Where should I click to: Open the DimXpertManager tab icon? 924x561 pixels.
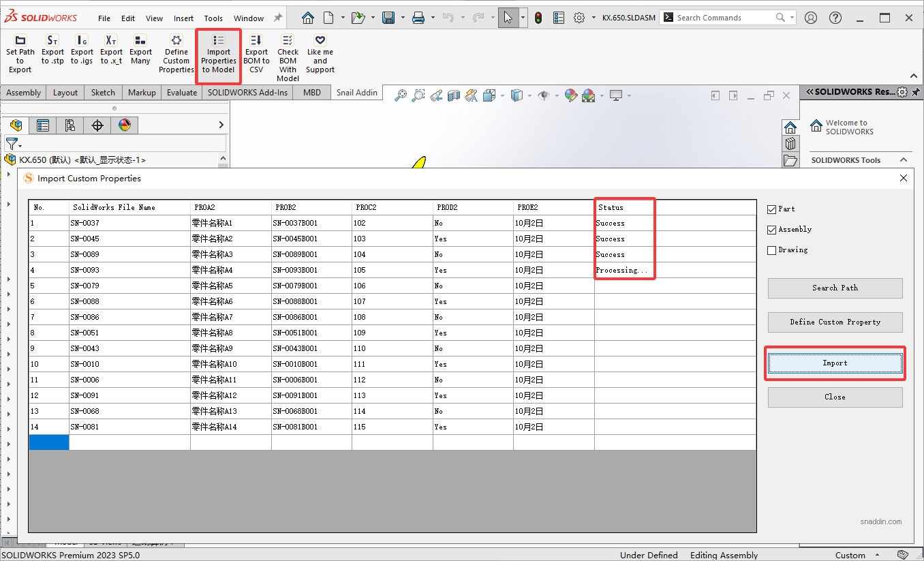pyautogui.click(x=97, y=125)
